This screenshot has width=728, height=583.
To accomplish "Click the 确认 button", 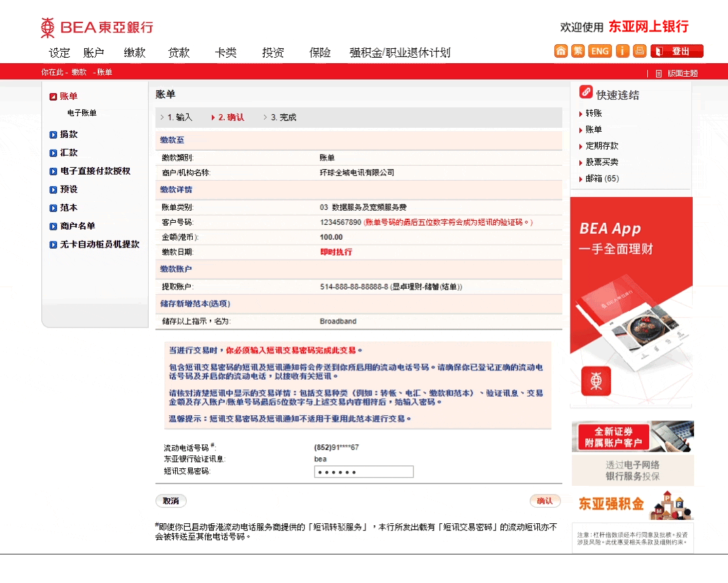I will coord(545,501).
